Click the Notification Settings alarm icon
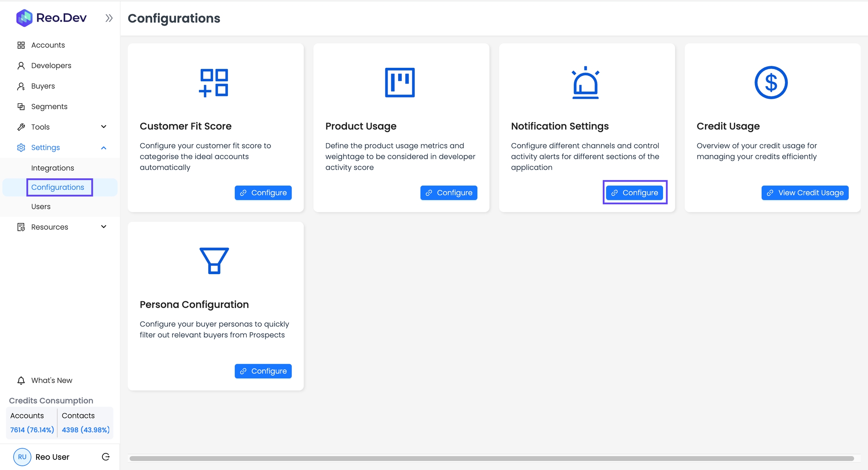Screen dimensions: 868x470 tap(585, 82)
